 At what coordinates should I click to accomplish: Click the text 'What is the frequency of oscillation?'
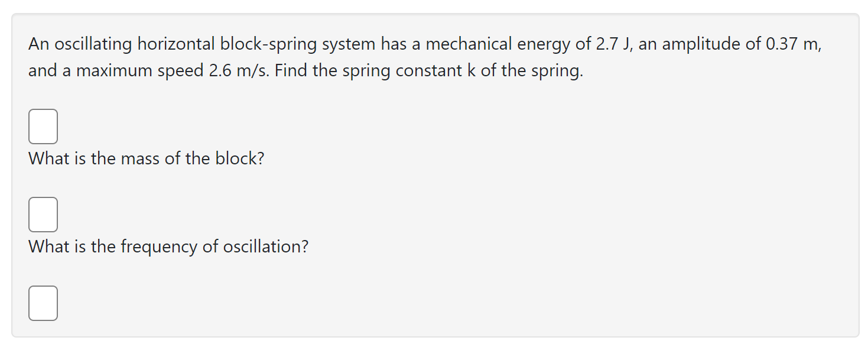[x=167, y=247]
